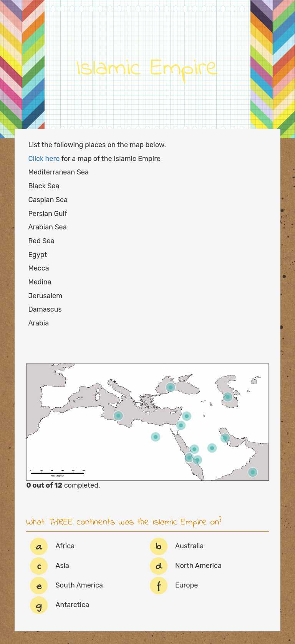The height and width of the screenshot is (644, 295).
Task: Click the 'Caspian Sea' list line
Action: (48, 200)
